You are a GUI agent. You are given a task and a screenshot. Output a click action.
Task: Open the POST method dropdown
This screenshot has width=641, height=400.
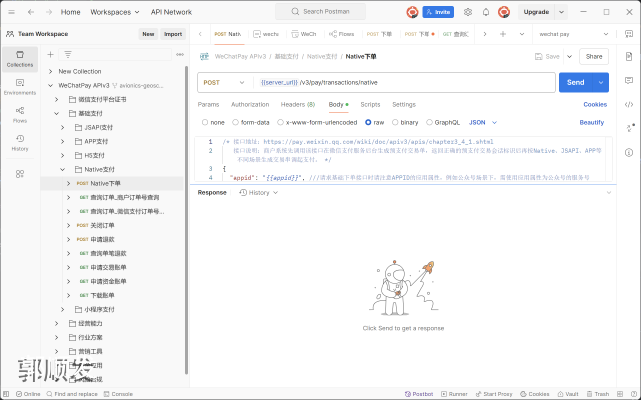point(224,83)
